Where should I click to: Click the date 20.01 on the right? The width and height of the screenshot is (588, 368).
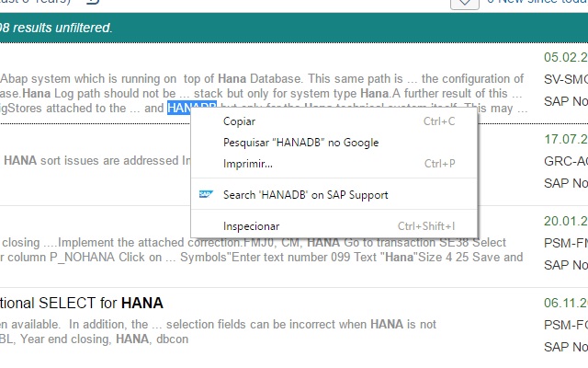tap(566, 221)
